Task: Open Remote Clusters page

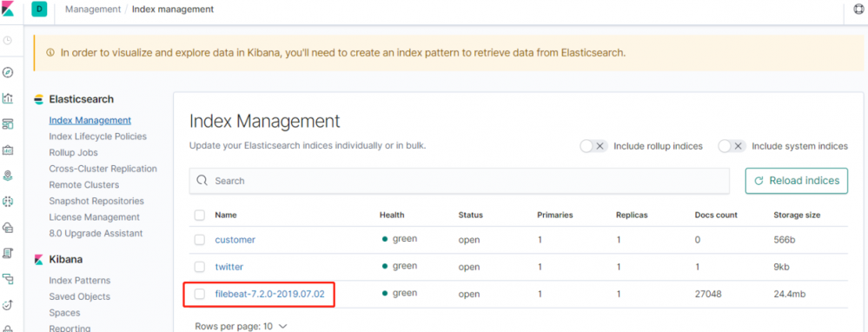Action: 84,184
